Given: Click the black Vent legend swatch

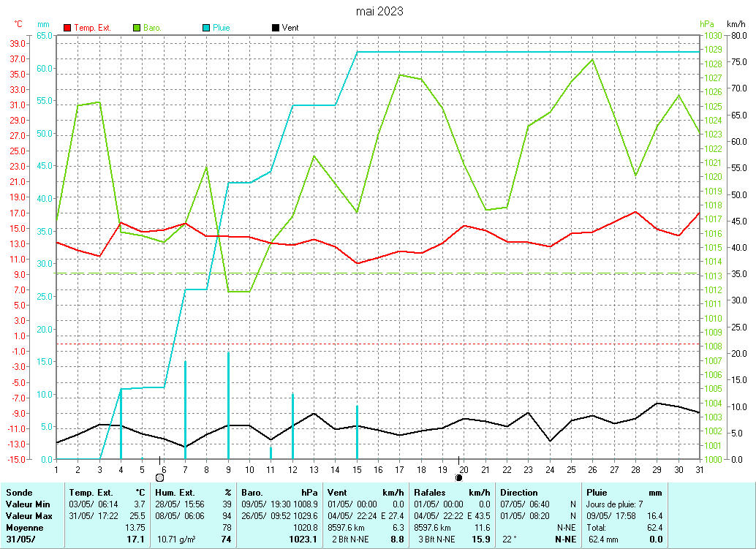Looking at the screenshot, I should [276, 28].
